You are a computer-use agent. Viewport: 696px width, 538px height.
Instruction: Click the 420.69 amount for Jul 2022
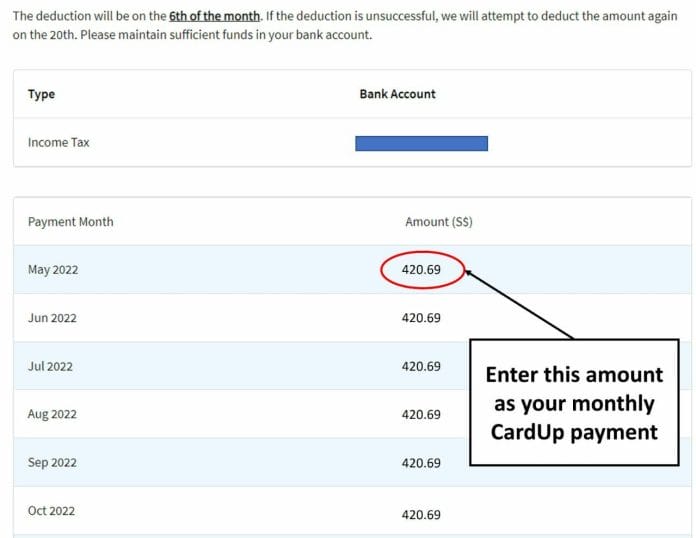[421, 366]
